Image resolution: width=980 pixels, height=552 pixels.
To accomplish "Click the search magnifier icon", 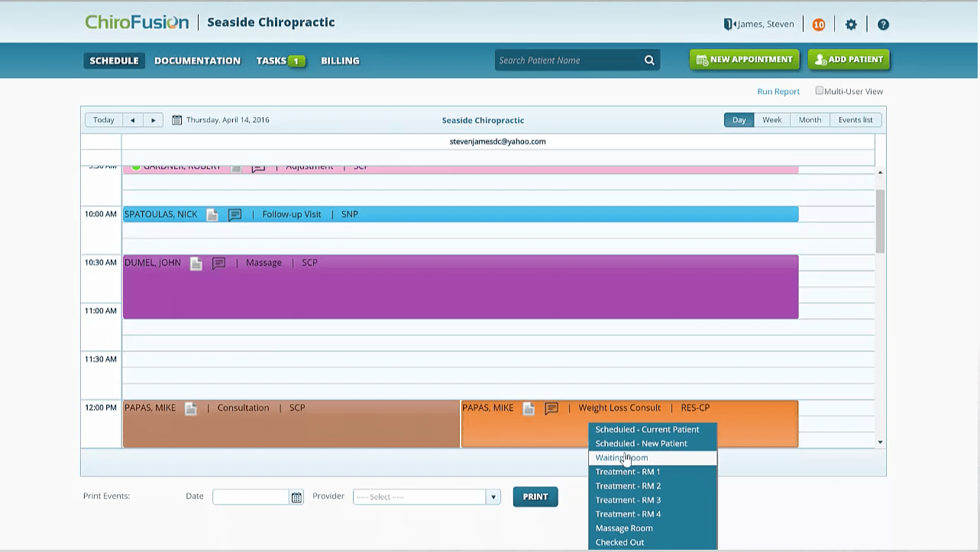I will coord(649,60).
